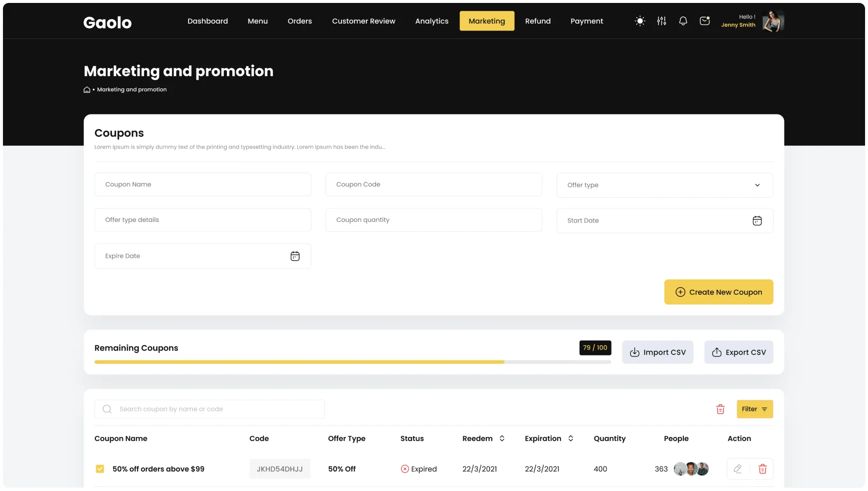Click Jenny Smith's profile avatar

(x=773, y=21)
